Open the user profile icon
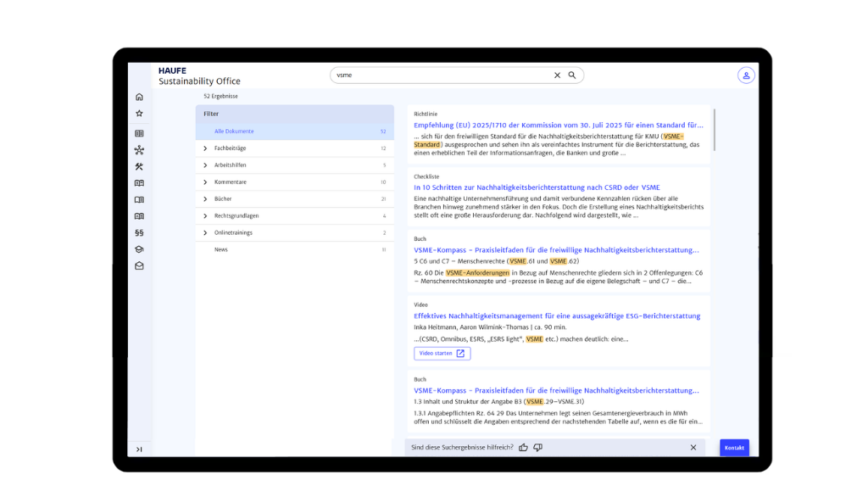 pos(746,75)
